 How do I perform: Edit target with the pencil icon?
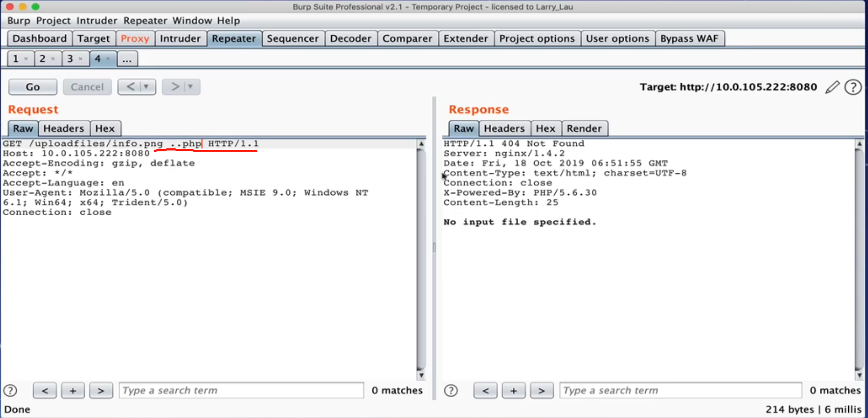tap(832, 87)
